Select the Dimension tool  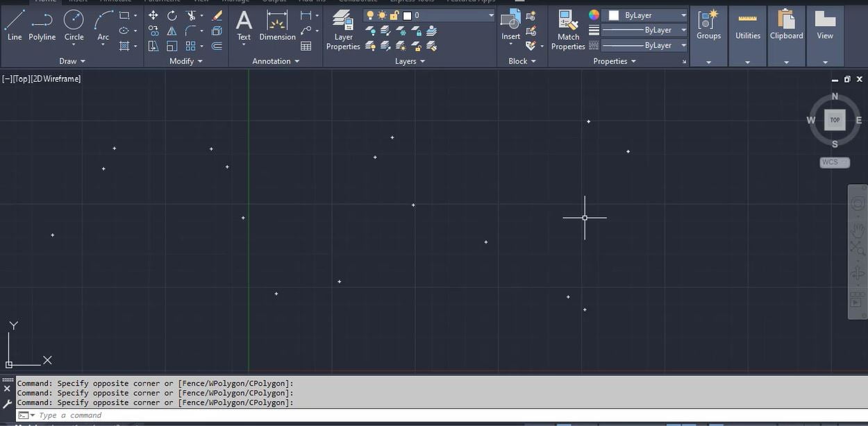277,25
